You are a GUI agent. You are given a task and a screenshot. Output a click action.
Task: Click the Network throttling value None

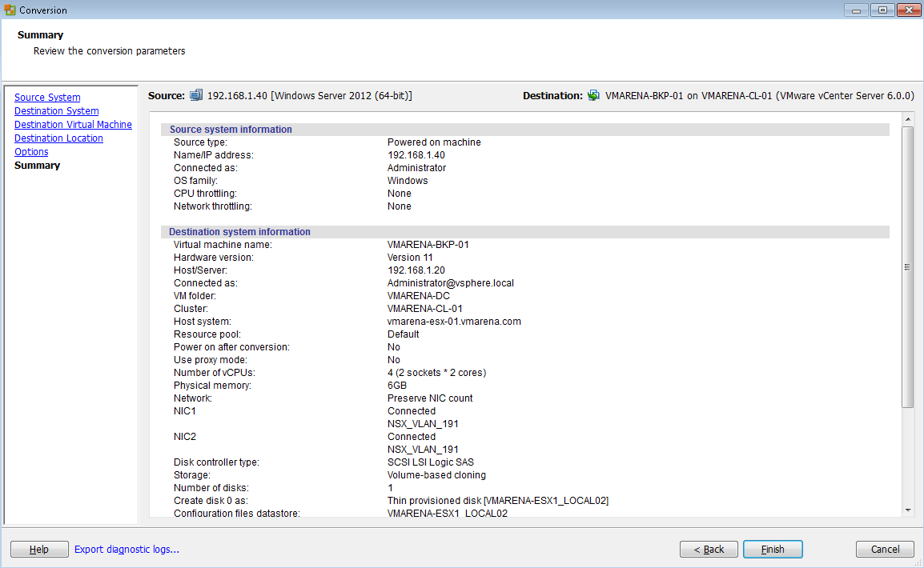click(x=399, y=206)
